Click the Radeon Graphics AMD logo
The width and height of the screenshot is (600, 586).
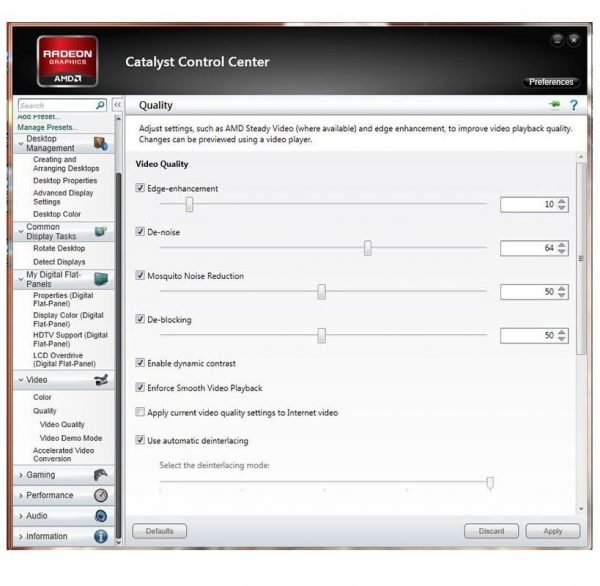(67, 61)
